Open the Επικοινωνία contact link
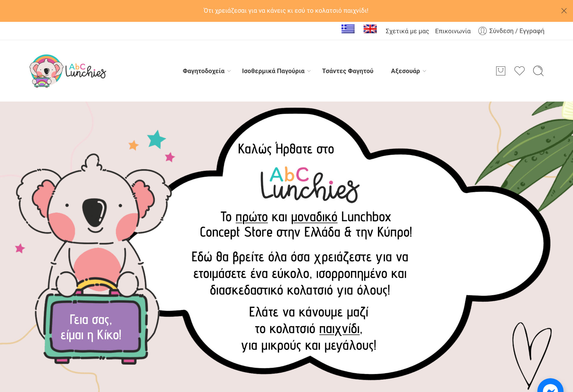The height and width of the screenshot is (392, 573). pyautogui.click(x=453, y=31)
